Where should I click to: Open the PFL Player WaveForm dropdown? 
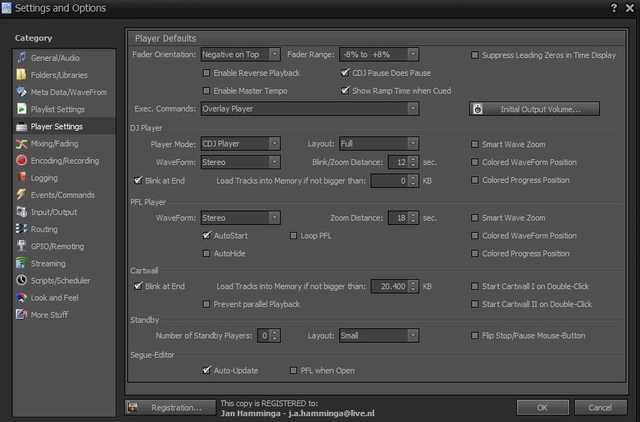tap(240, 218)
